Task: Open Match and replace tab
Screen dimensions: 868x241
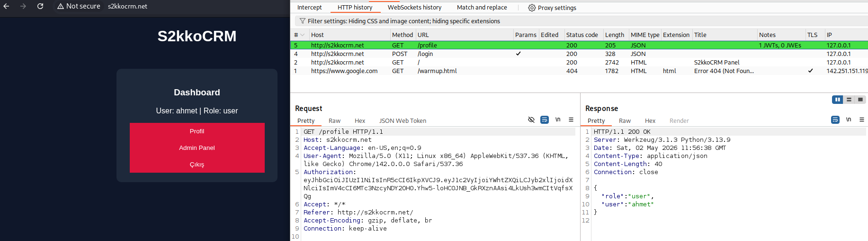Action: 482,8
